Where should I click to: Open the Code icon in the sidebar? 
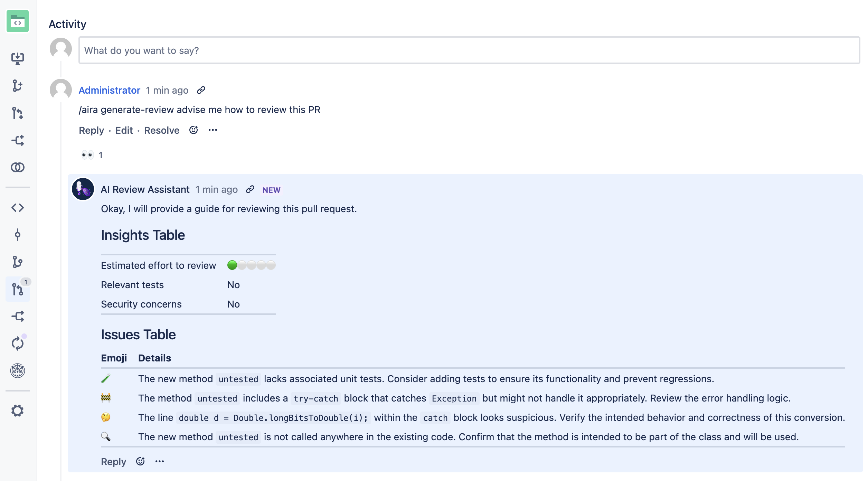[x=18, y=208]
